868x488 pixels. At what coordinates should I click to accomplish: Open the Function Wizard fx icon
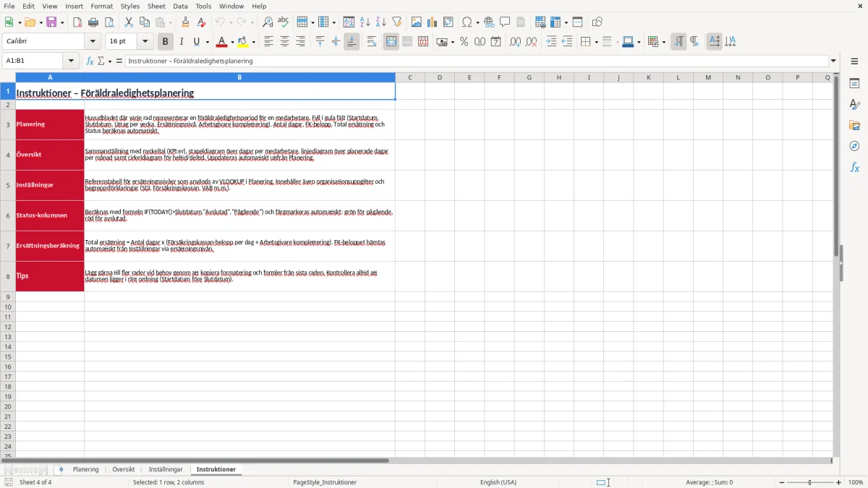90,61
